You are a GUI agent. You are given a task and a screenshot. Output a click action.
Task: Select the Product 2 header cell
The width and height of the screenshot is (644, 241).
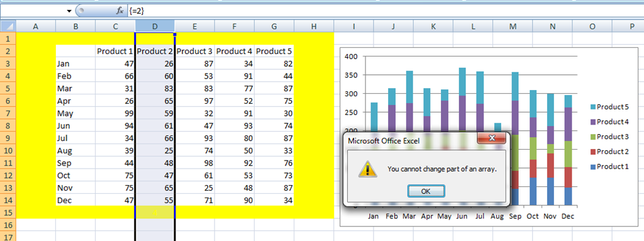[155, 52]
